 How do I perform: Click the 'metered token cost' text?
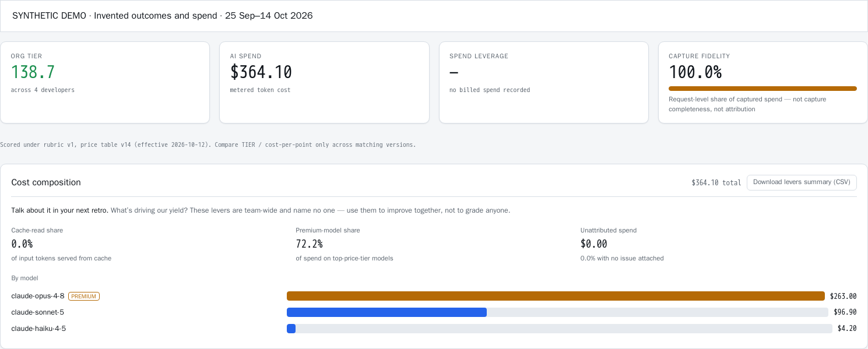260,90
